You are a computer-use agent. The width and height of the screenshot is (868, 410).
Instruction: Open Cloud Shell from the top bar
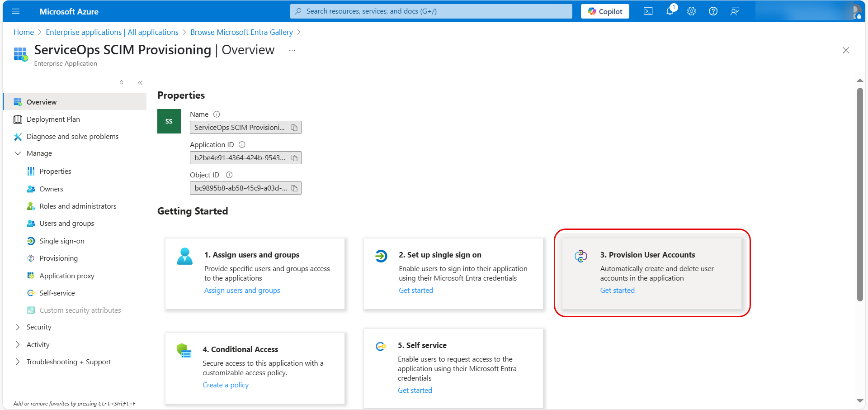click(648, 11)
